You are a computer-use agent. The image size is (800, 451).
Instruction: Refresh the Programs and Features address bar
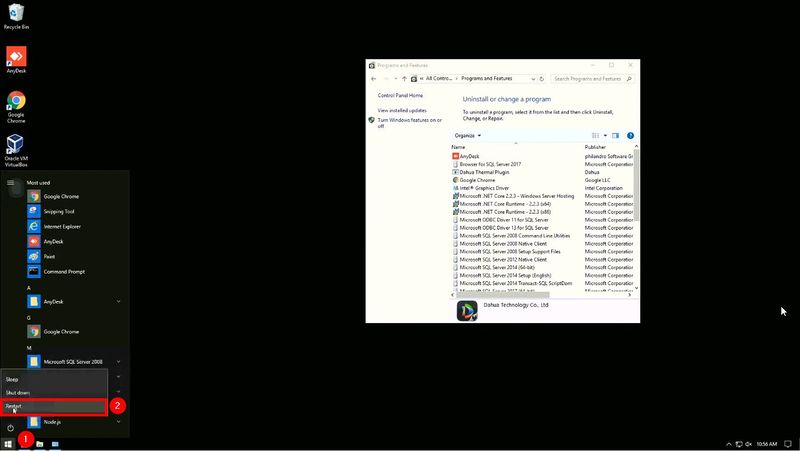click(x=542, y=79)
